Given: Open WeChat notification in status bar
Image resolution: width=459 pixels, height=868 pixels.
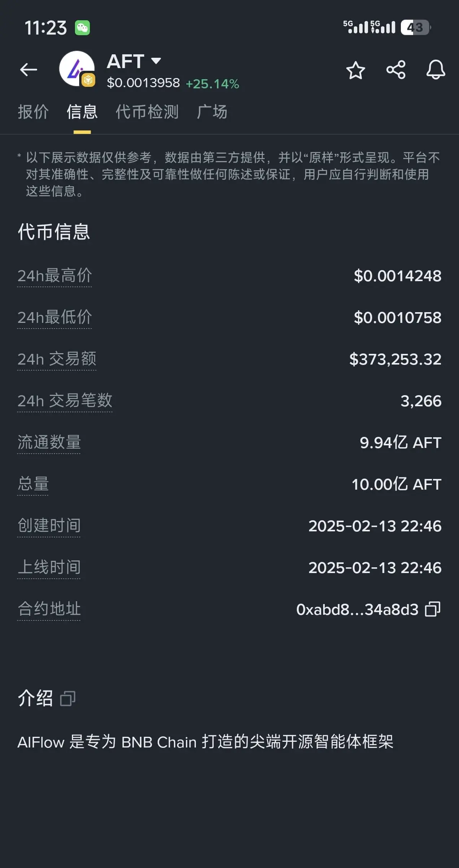Looking at the screenshot, I should point(82,28).
